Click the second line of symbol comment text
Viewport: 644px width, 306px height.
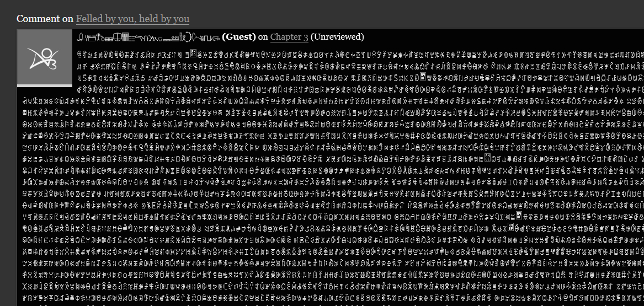360,65
